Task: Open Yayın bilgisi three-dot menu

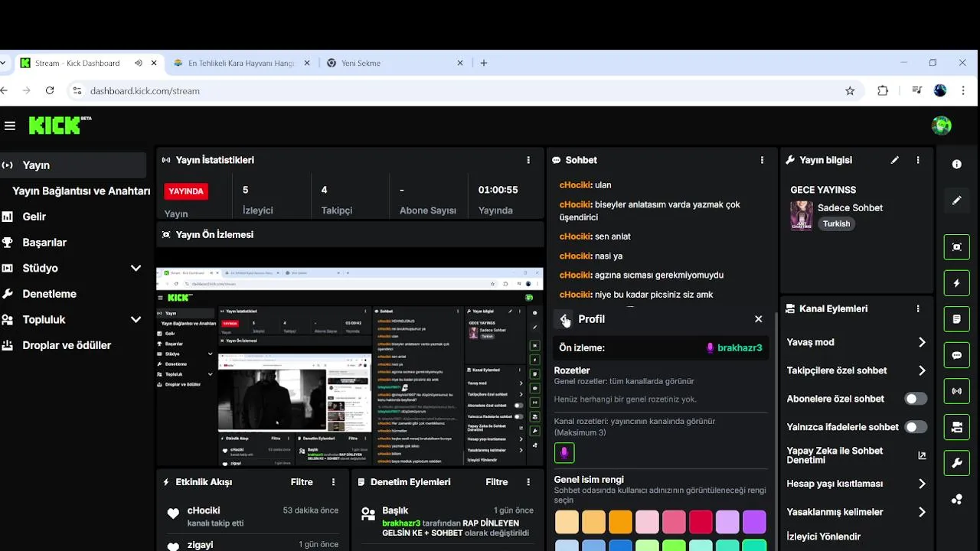Action: pyautogui.click(x=918, y=160)
